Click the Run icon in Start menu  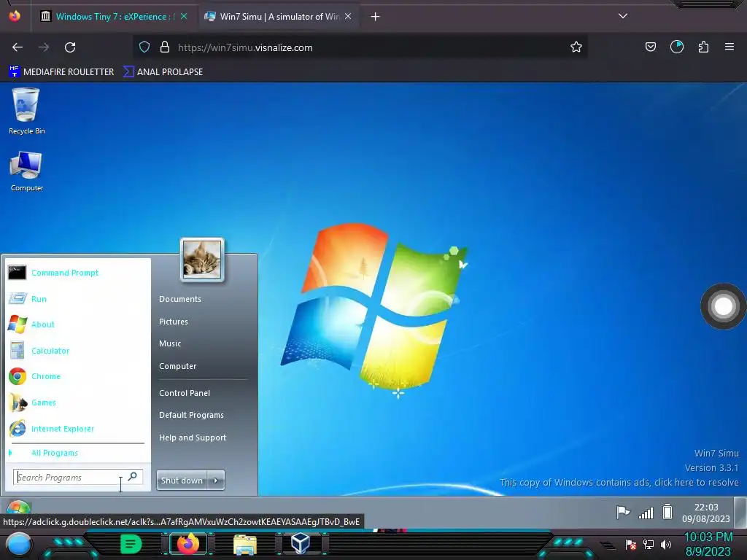[x=18, y=298]
